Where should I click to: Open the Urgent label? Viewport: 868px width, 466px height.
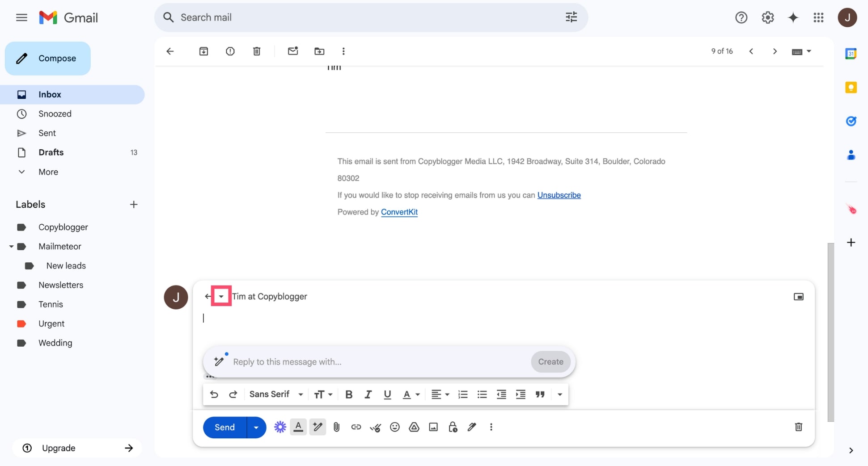point(51,323)
